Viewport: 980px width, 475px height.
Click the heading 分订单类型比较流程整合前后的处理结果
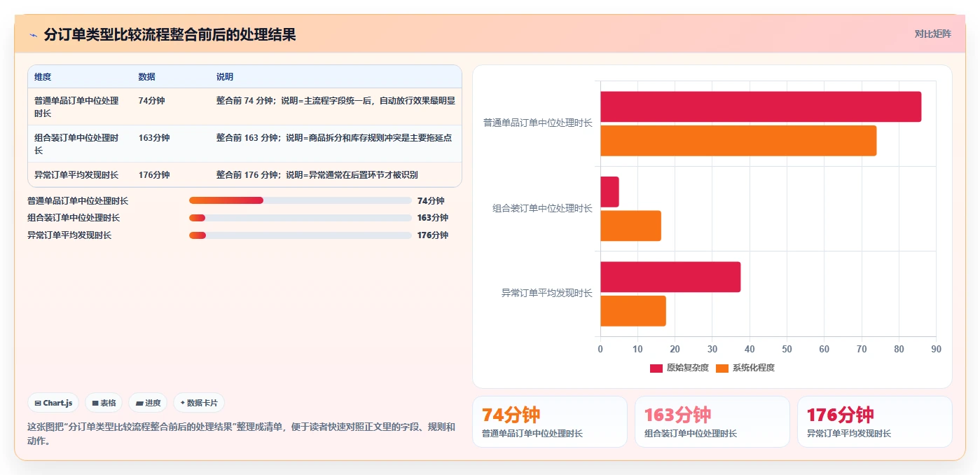[x=170, y=34]
